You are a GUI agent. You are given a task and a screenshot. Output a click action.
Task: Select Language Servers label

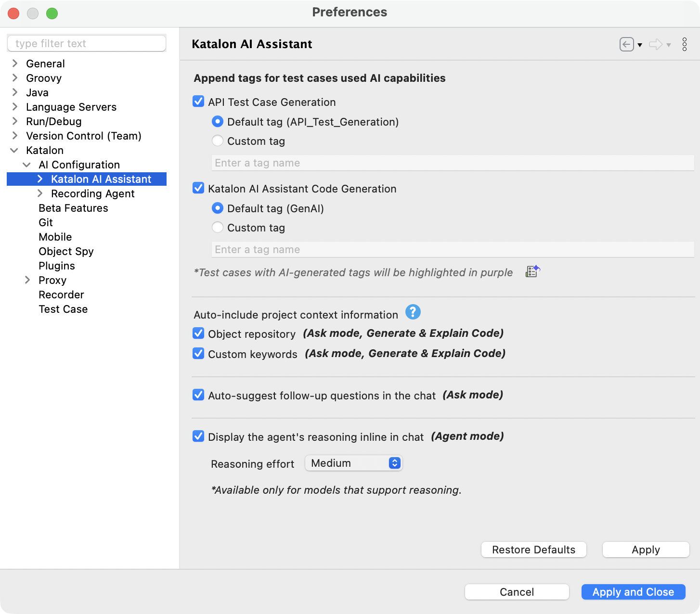pyautogui.click(x=71, y=107)
